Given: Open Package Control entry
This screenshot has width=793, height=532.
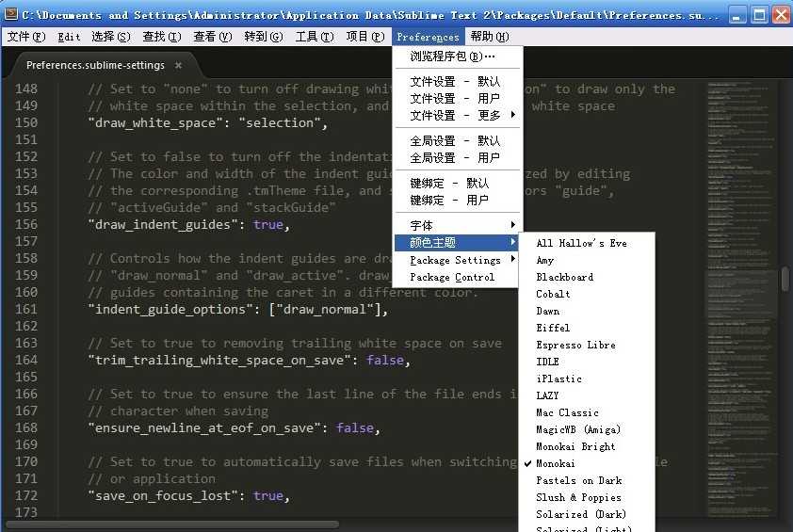Looking at the screenshot, I should coord(457,277).
